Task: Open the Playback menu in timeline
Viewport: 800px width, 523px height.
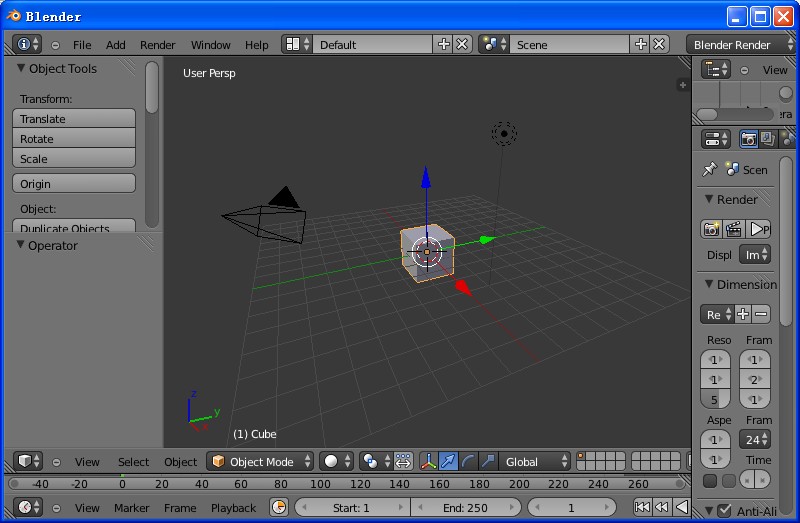Action: (233, 508)
